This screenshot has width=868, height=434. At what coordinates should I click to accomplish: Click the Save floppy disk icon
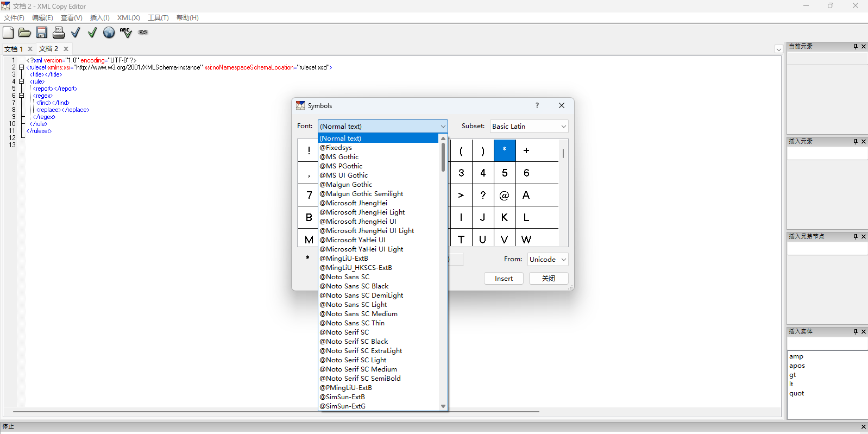tap(42, 33)
